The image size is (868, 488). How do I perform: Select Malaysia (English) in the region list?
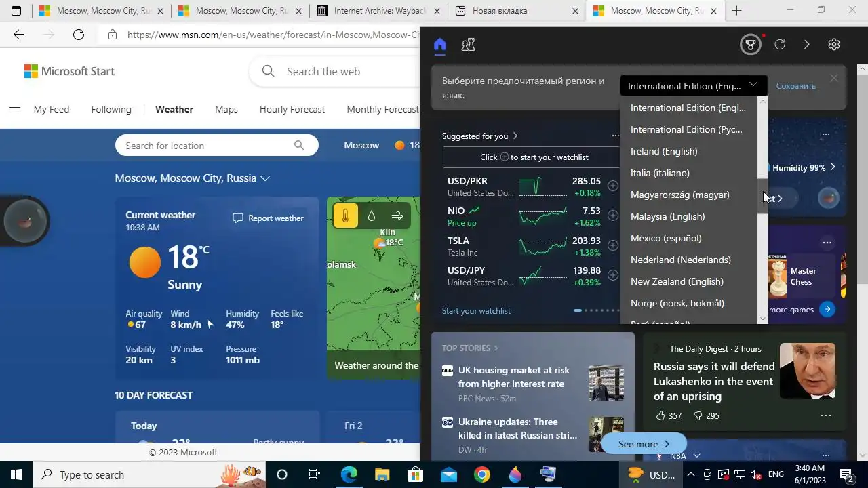tap(688, 216)
